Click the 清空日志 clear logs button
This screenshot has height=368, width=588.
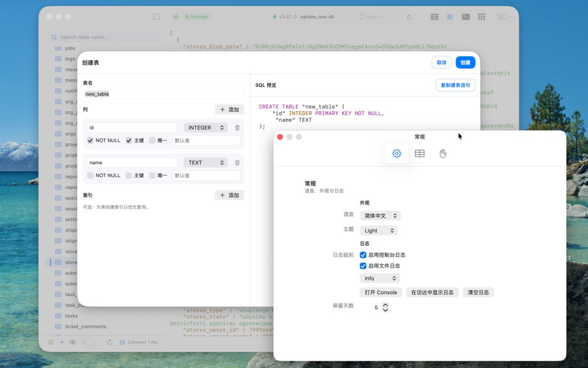tap(478, 292)
